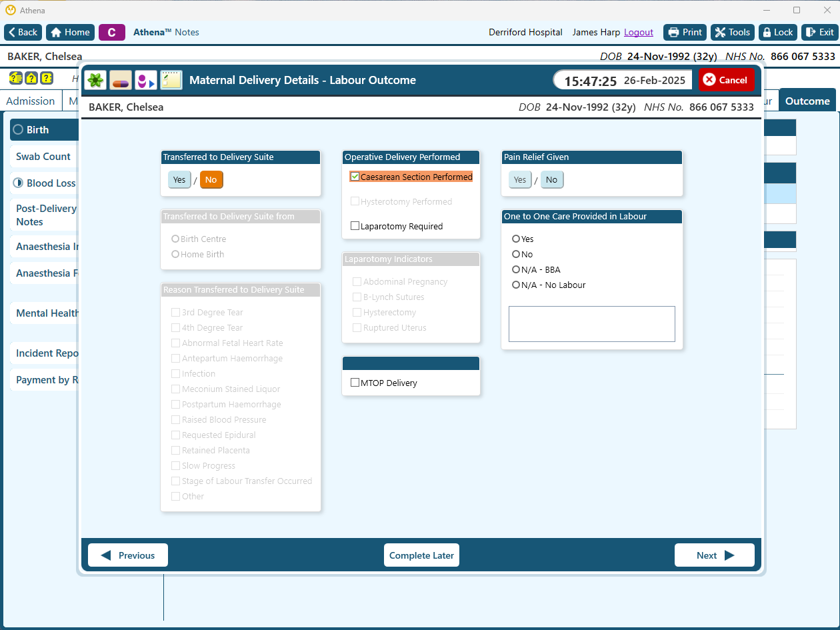The image size is (840, 630).
Task: Go to Previous page of dialog
Action: [128, 555]
